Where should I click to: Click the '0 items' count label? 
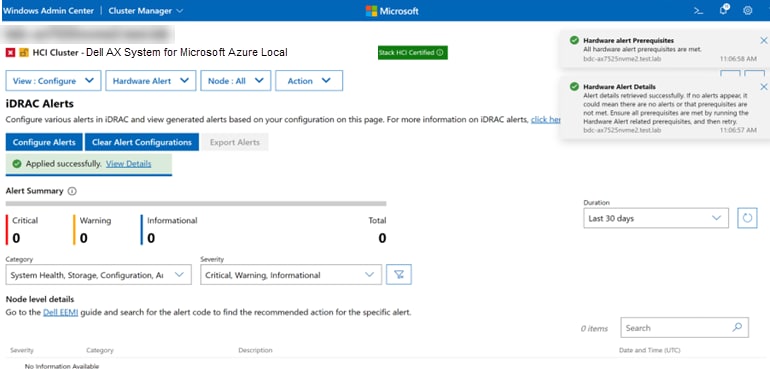(594, 329)
